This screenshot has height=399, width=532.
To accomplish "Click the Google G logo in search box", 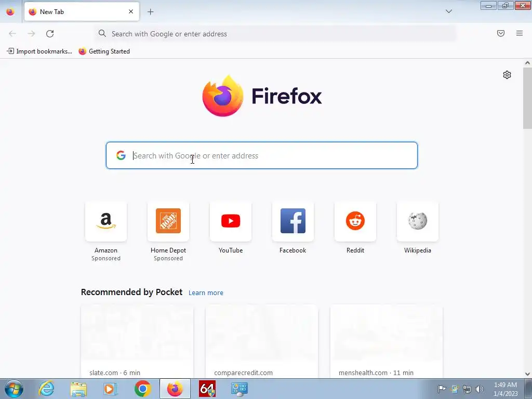I will pos(121,155).
